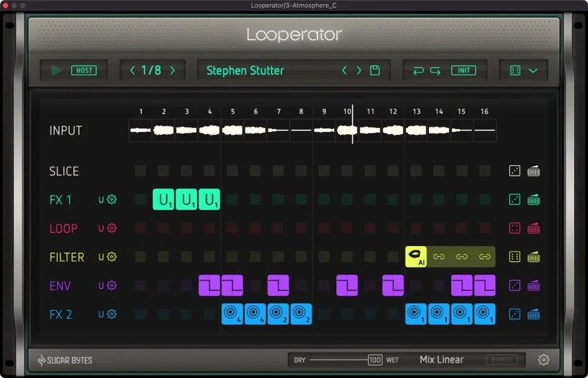Load previous preset with left chevron

pos(344,70)
